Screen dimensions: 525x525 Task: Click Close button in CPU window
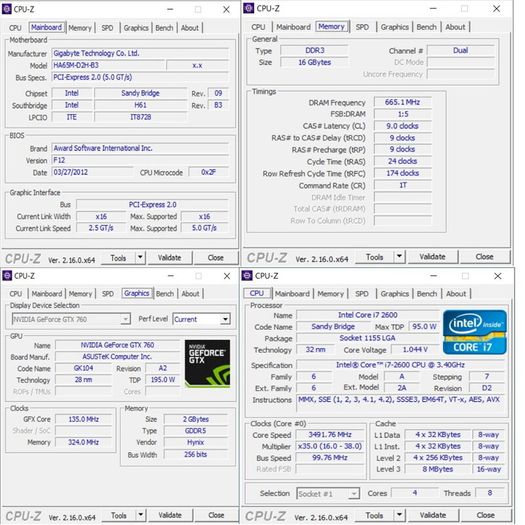pyautogui.click(x=485, y=515)
